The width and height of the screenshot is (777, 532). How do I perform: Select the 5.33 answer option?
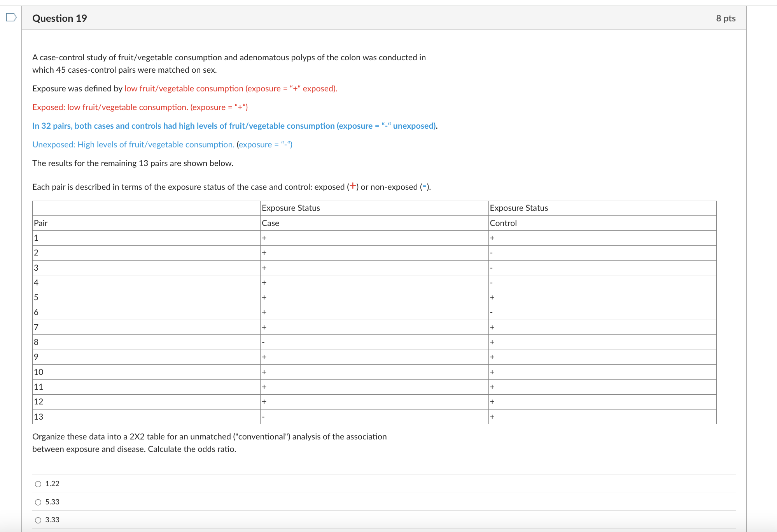tap(37, 502)
